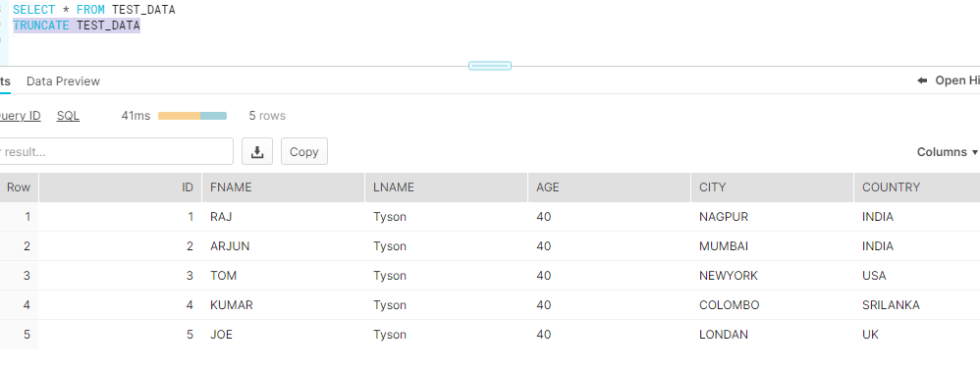The width and height of the screenshot is (980, 371).
Task: Sort by the AGE column header
Action: click(x=610, y=187)
